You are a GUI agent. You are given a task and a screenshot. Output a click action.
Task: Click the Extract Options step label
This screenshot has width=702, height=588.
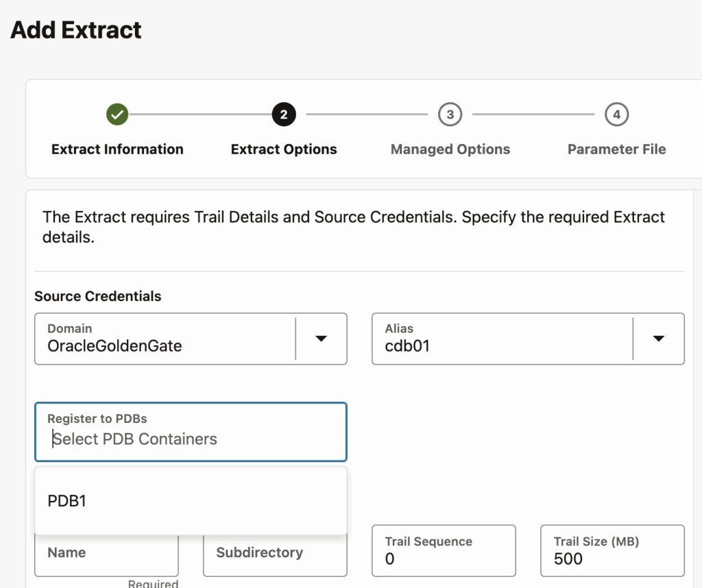284,149
